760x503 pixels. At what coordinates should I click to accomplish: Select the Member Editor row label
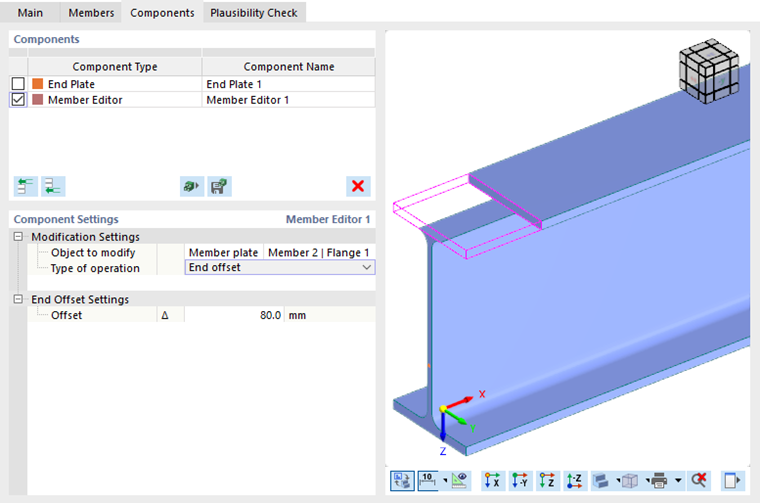coord(85,100)
